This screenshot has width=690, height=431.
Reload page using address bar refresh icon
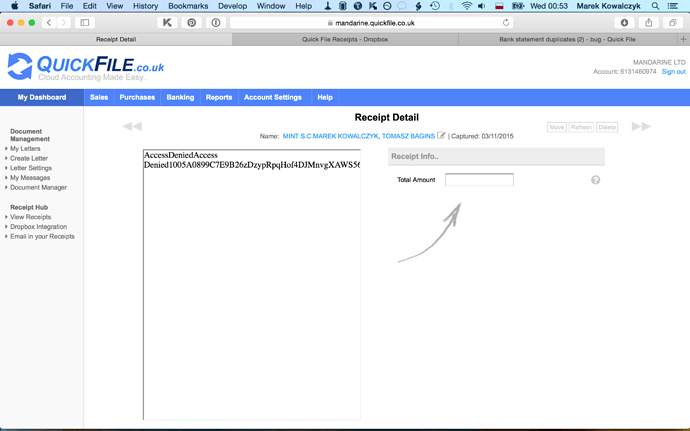pos(506,22)
